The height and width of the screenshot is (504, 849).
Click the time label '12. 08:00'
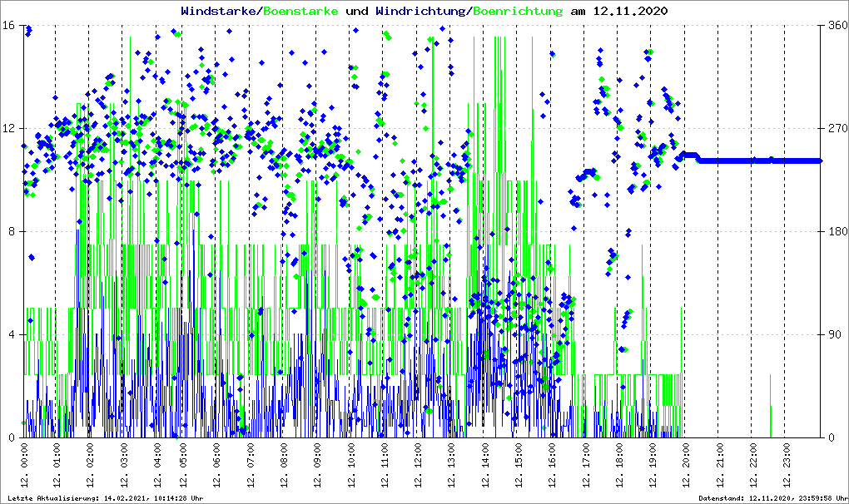pyautogui.click(x=283, y=465)
